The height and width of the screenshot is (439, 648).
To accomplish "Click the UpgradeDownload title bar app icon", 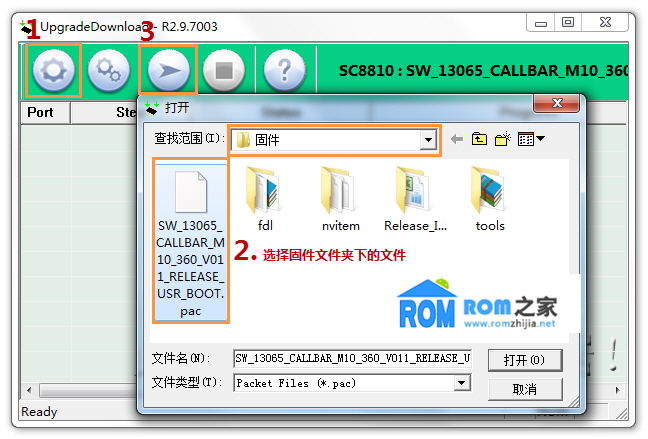I will 26,28.
